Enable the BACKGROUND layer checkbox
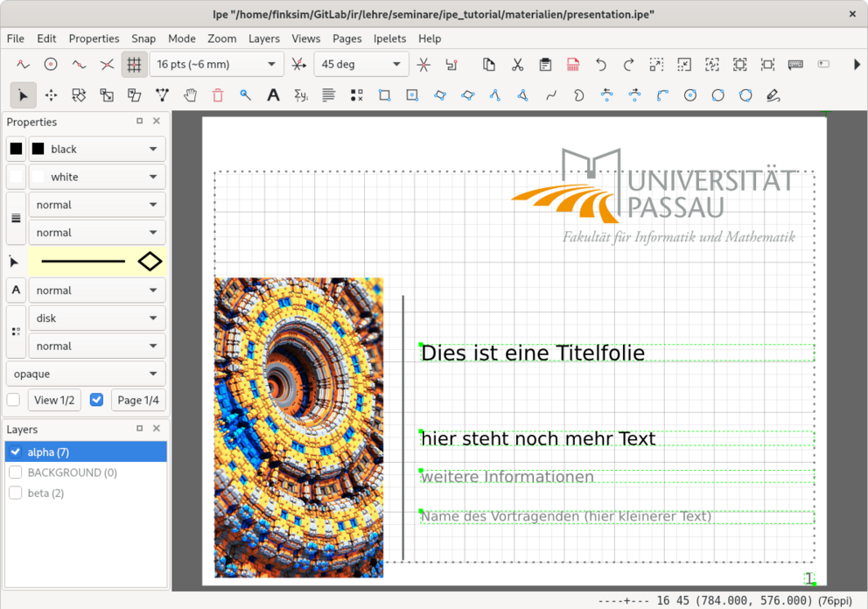 click(15, 472)
